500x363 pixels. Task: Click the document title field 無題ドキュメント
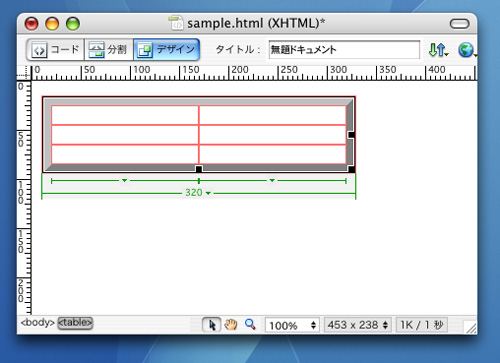[344, 50]
